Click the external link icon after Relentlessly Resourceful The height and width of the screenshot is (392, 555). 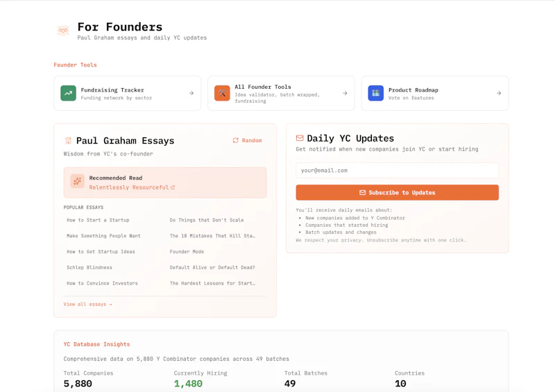click(173, 187)
